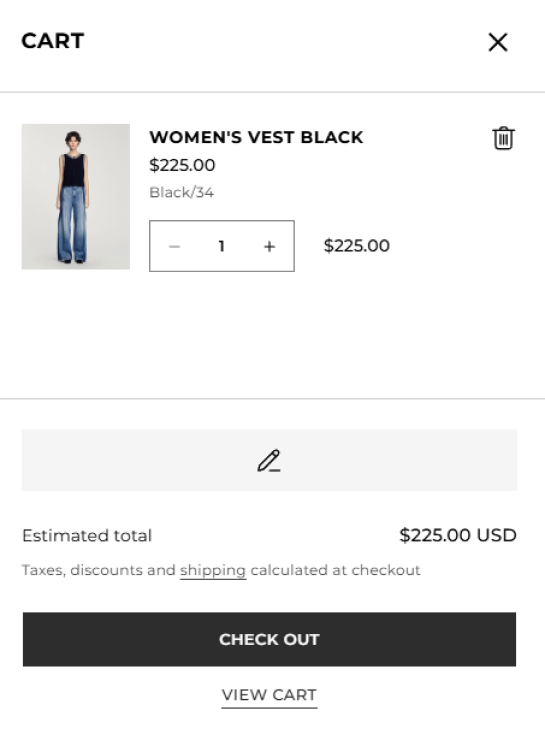Image resolution: width=545 pixels, height=752 pixels.
Task: Close the cart drawer with the X
Action: pos(498,42)
